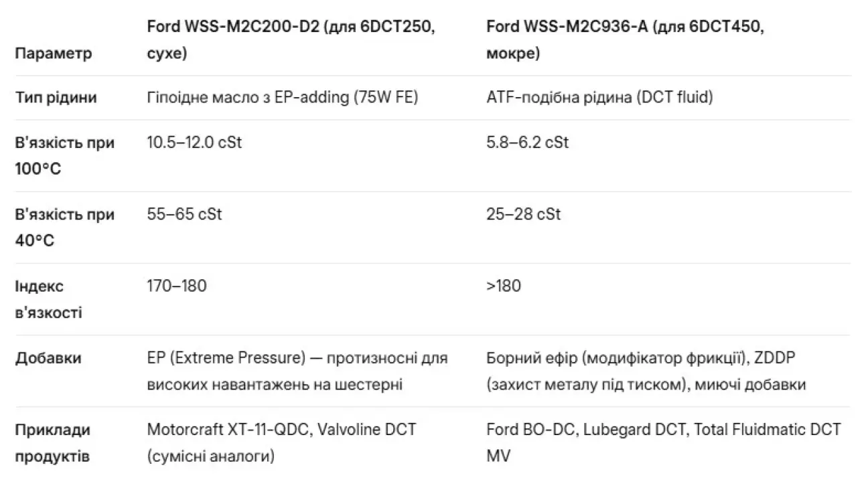Click the "Motorcraft XT-11-QDC, Valvoline DCT" cell
This screenshot has height=498, width=868.
click(281, 442)
